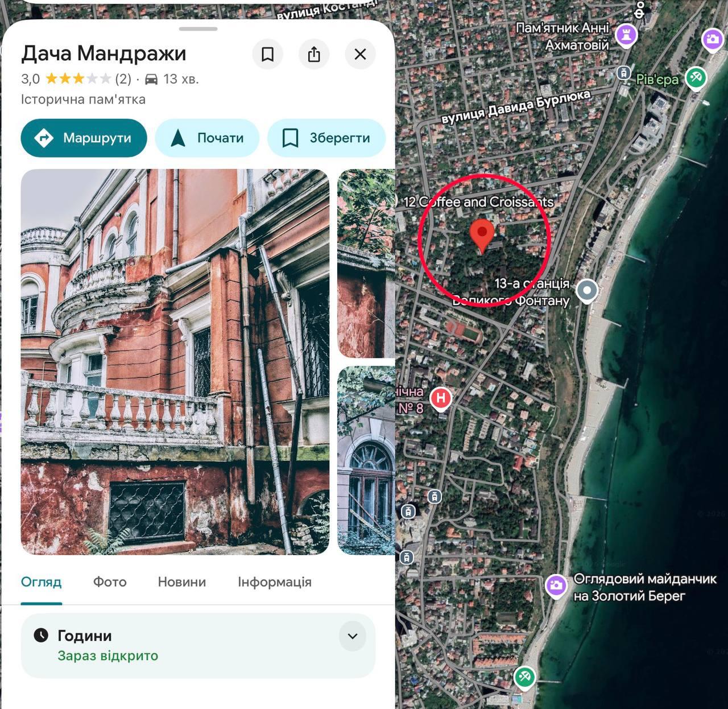
Task: Close the Дача Мандражи place panel
Action: pos(360,54)
